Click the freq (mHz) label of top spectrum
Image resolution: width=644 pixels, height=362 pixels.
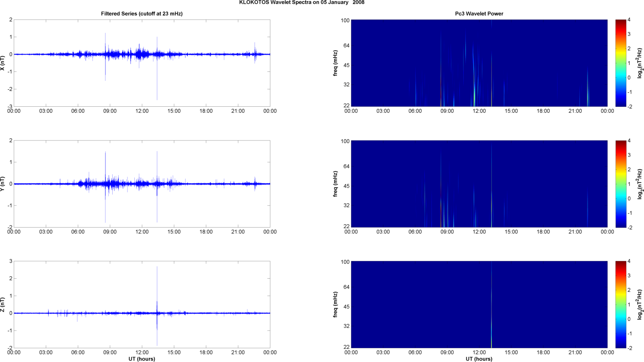[335, 63]
